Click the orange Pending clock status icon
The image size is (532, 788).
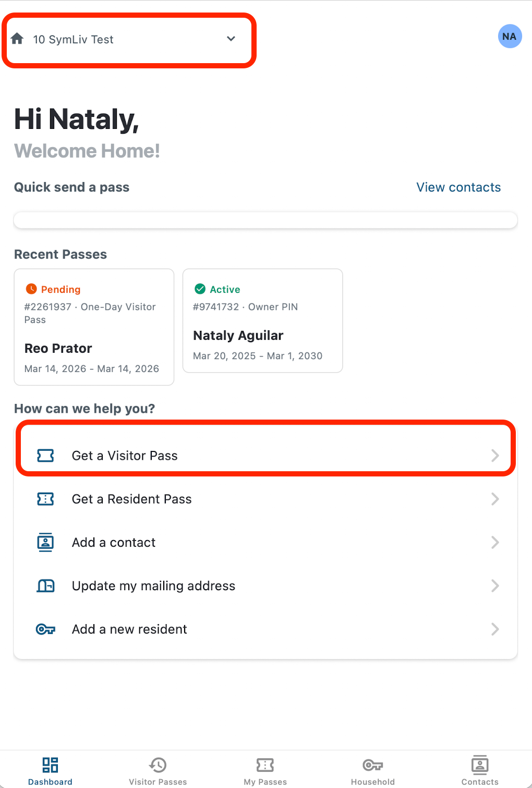(x=31, y=289)
